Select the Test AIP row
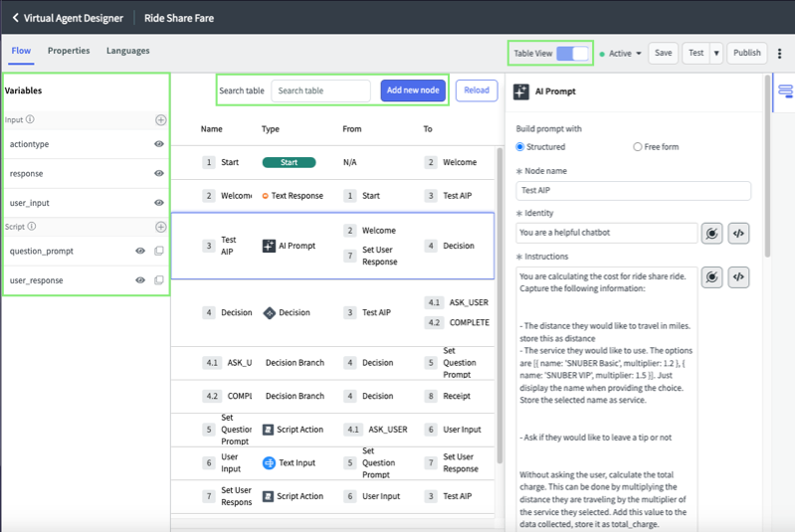Image resolution: width=795 pixels, height=532 pixels. pyautogui.click(x=332, y=246)
